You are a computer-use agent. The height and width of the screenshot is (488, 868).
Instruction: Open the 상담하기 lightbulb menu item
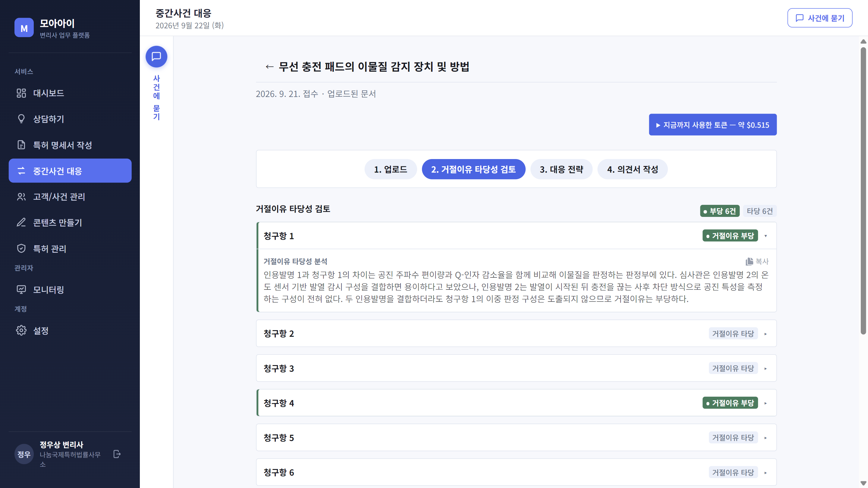click(x=70, y=119)
